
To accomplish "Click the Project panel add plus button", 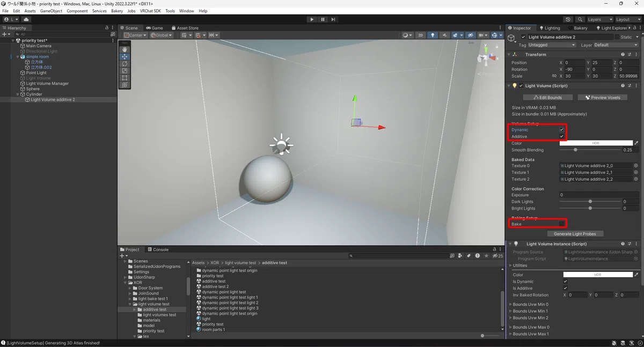I will pos(122,256).
